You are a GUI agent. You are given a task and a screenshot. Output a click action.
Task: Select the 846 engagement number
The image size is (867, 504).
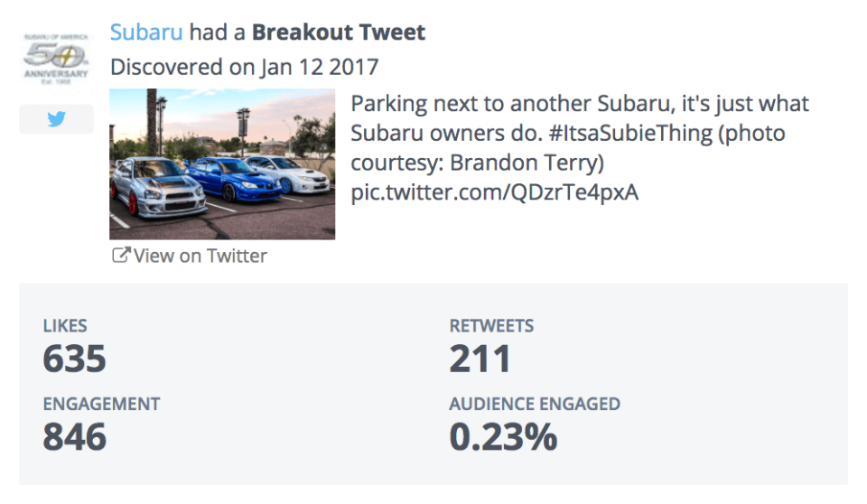click(74, 437)
